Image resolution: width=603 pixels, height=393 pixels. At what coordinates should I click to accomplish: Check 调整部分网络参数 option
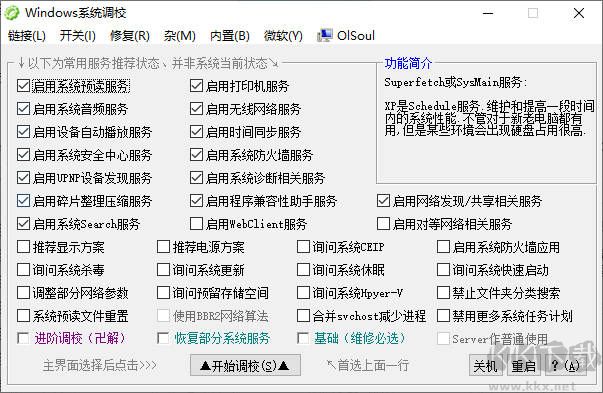(23, 293)
